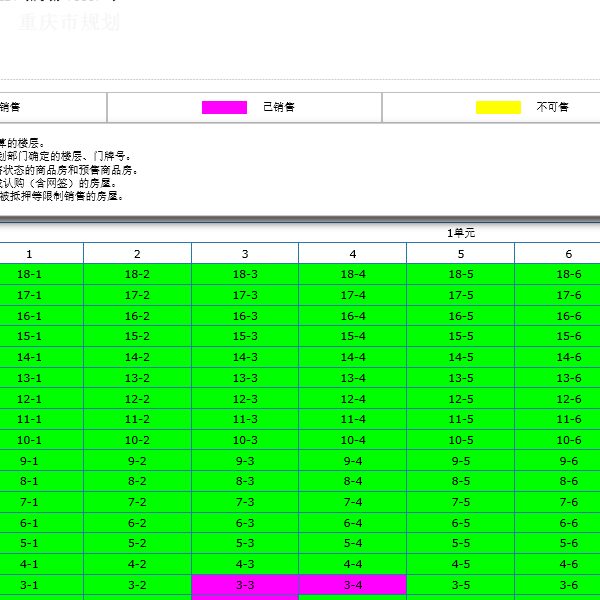Click available unit 3-6
The width and height of the screenshot is (600, 600).
(558, 585)
